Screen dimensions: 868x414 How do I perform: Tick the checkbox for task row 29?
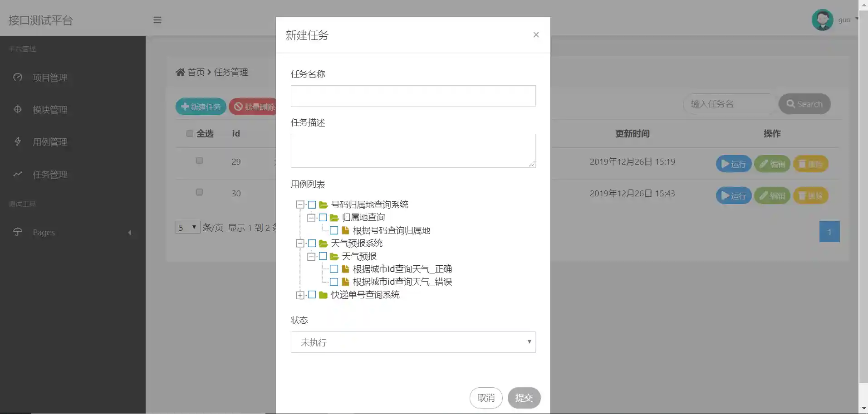point(199,161)
